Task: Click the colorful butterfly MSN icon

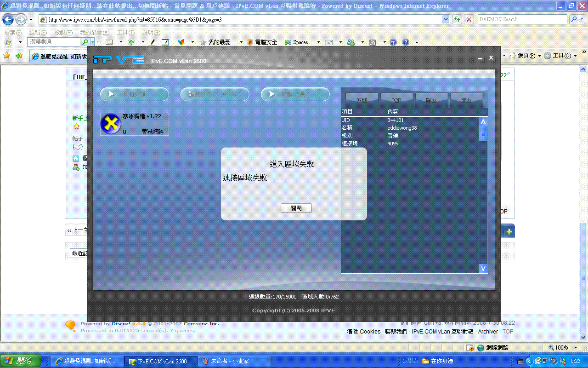Action: [181, 42]
